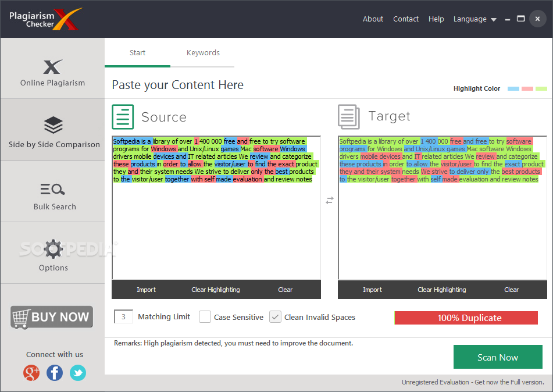Click the 'Matching Limit' label
Screen dimensions: 553x392
[164, 317]
